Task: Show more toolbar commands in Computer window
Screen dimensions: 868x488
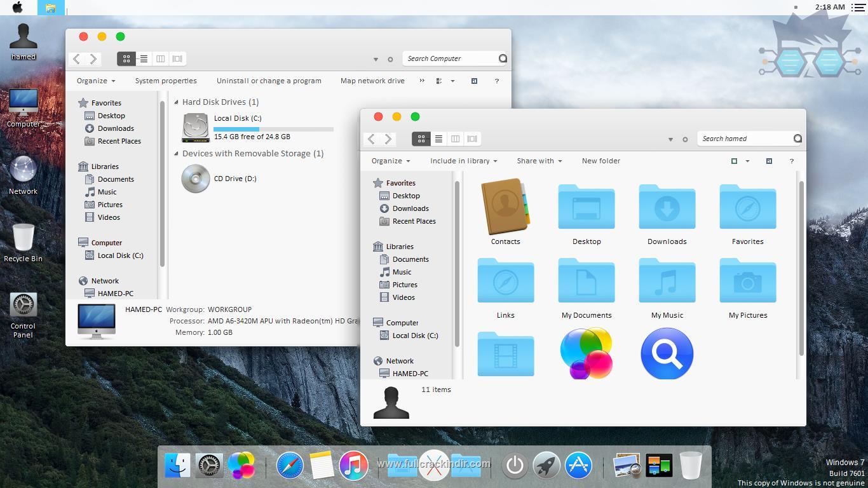Action: coord(422,81)
